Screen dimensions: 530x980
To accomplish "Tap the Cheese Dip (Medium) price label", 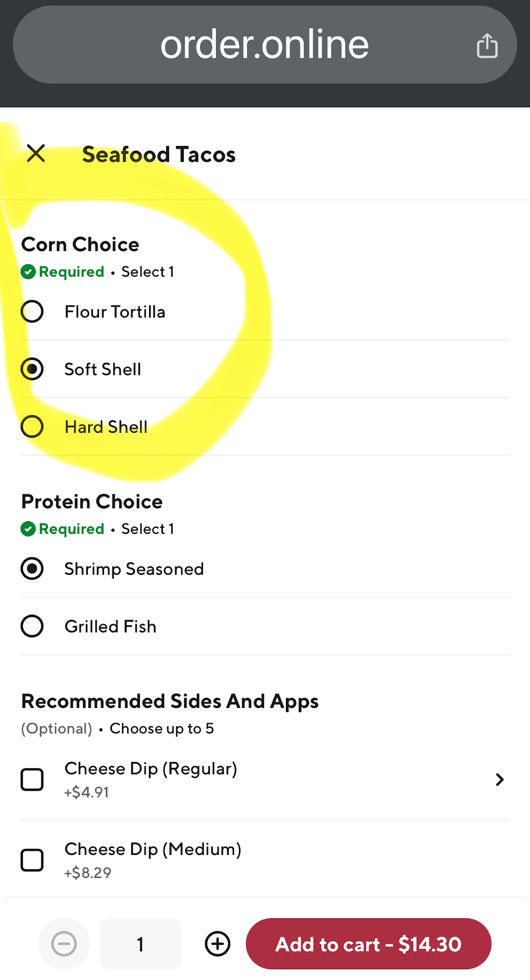I will tap(88, 873).
